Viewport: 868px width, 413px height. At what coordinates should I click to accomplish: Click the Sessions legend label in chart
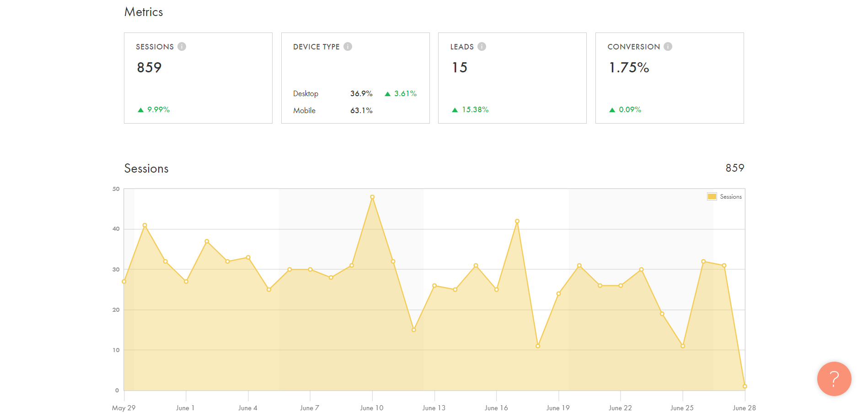(730, 196)
